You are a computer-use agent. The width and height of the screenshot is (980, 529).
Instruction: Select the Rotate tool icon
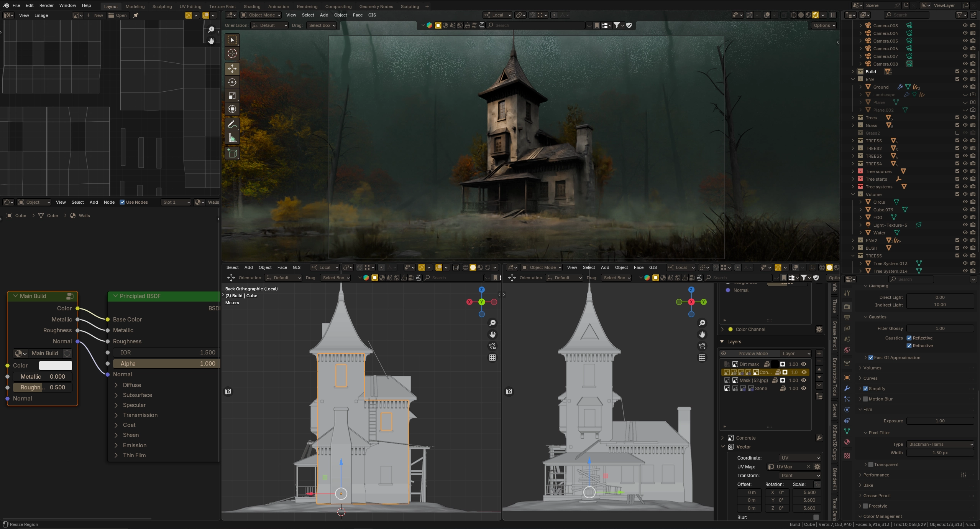coord(232,82)
